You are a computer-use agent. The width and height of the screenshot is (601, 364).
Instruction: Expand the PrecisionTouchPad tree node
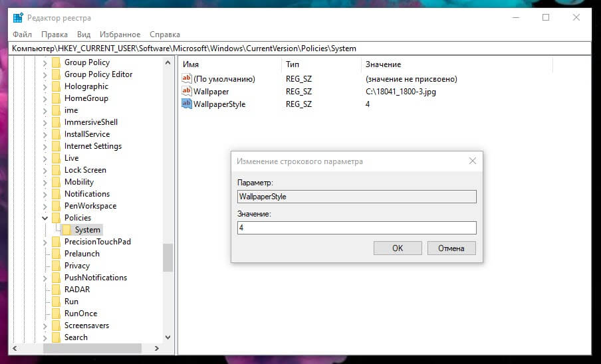pos(45,242)
